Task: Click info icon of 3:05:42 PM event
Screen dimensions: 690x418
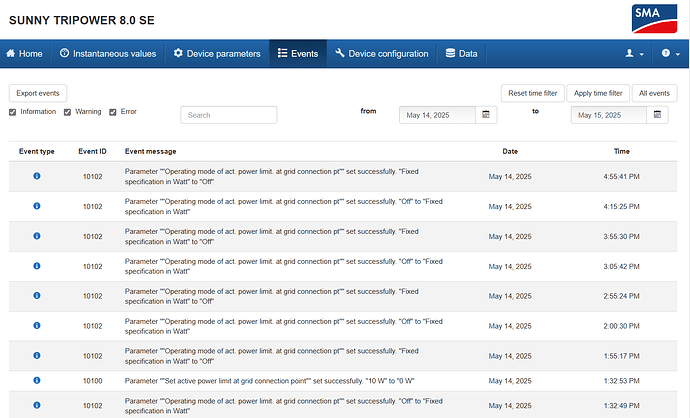Action: [x=37, y=266]
